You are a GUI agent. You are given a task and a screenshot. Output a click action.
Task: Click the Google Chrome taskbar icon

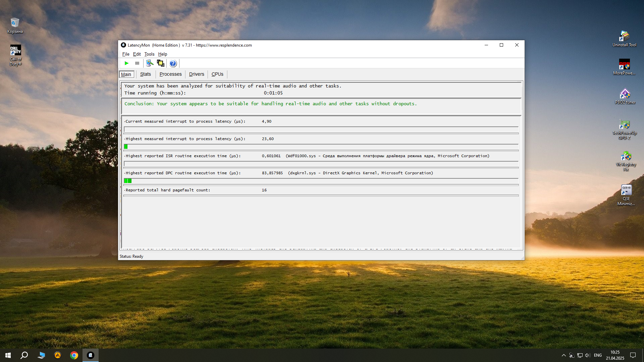[x=74, y=355]
